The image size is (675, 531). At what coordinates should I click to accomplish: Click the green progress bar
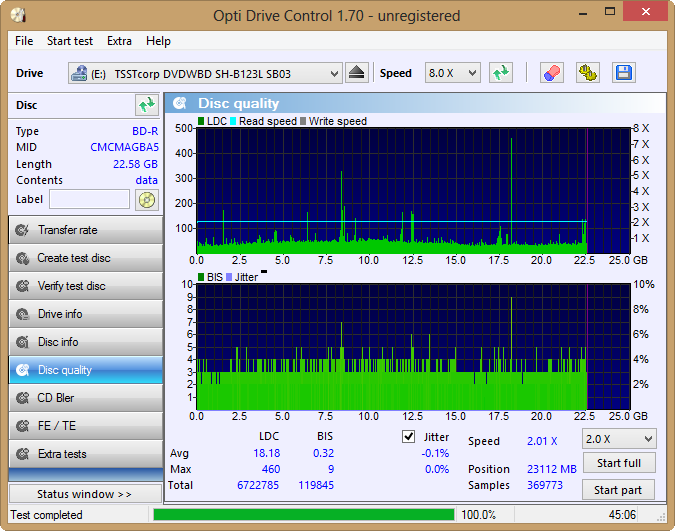(303, 515)
